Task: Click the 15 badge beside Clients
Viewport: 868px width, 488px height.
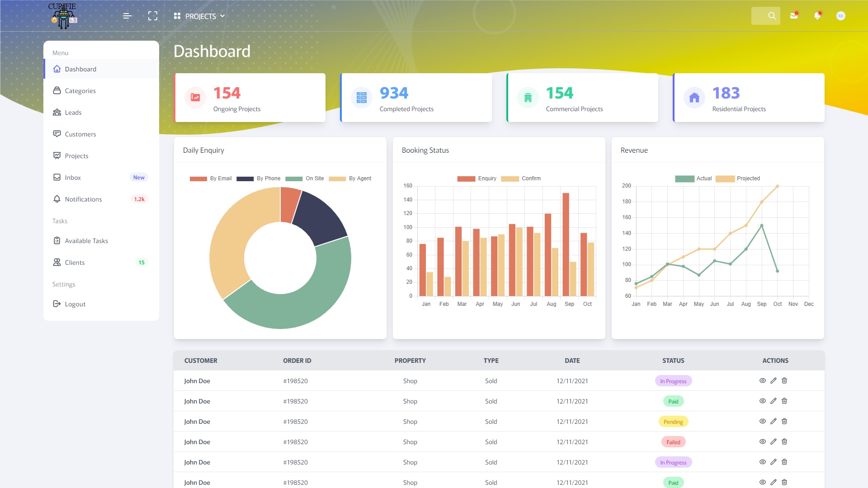Action: pos(142,263)
